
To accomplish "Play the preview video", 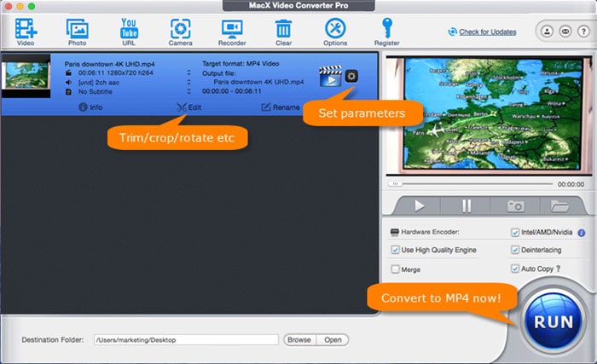I will click(420, 206).
